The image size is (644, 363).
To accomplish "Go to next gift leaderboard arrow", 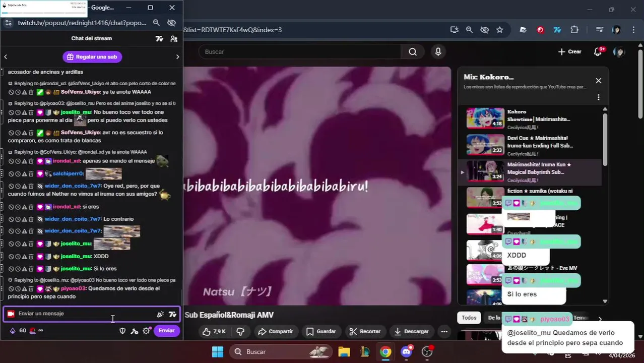I will pyautogui.click(x=177, y=57).
